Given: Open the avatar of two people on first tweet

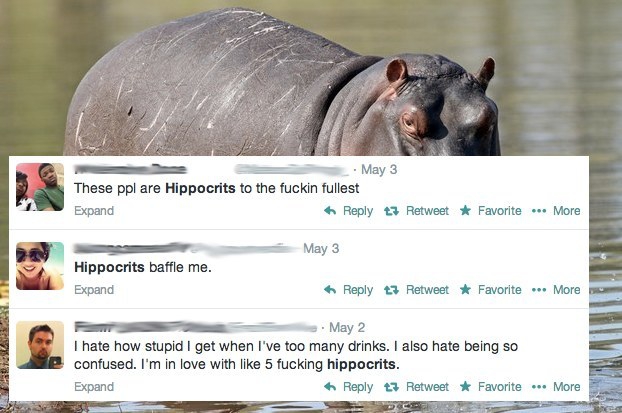Looking at the screenshot, I should (40, 187).
